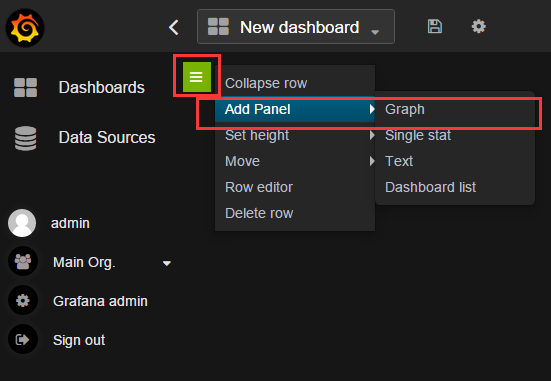Click the Data Sources database icon
This screenshot has height=381, width=551.
tap(25, 138)
